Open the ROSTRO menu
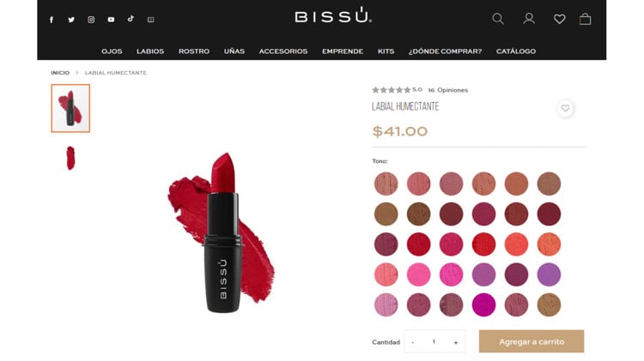 click(x=194, y=51)
